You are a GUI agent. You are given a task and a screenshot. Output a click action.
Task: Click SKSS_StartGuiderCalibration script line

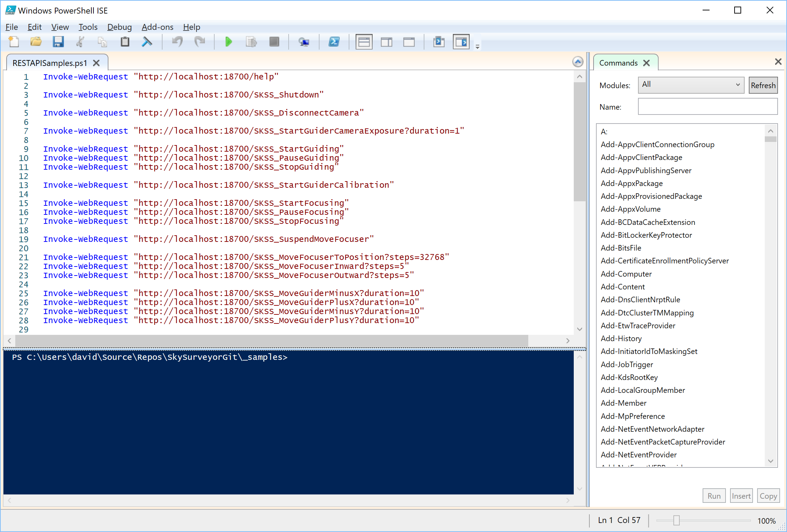(x=218, y=185)
